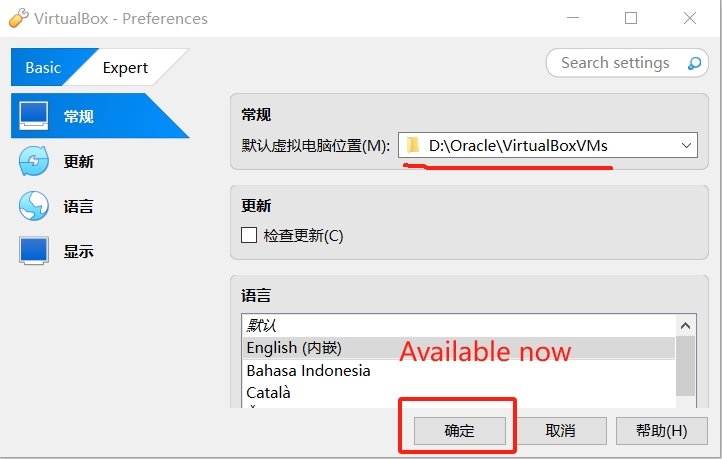The image size is (722, 459).
Task: Click the language list scroll-up arrow
Action: [686, 326]
